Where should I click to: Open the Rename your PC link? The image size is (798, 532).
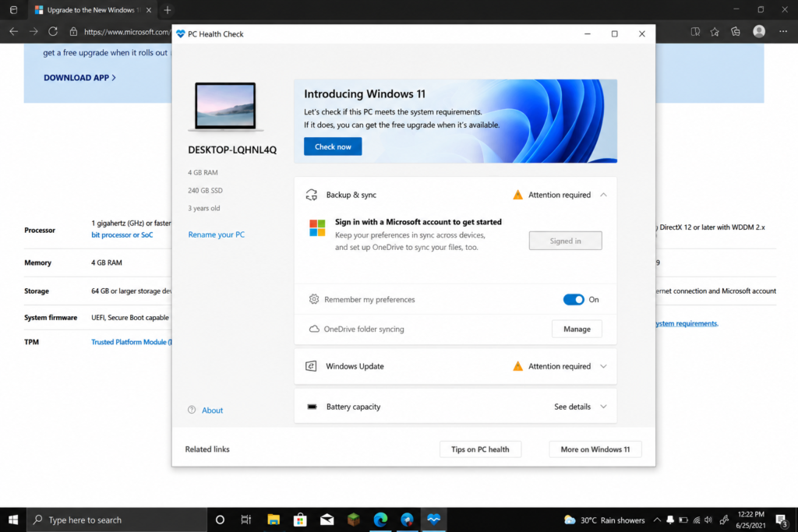[x=217, y=234]
